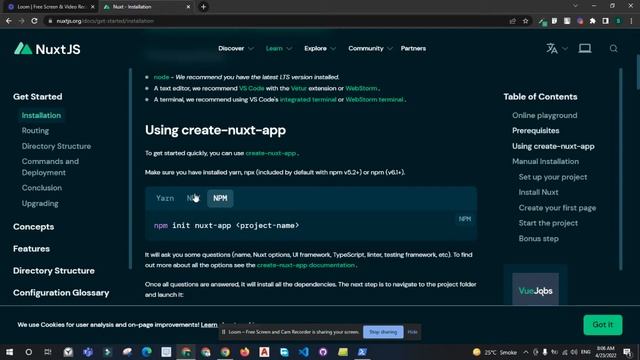This screenshot has width=640, height=360.
Task: Open the create-nuxt-app documentation link
Action: tap(306, 265)
